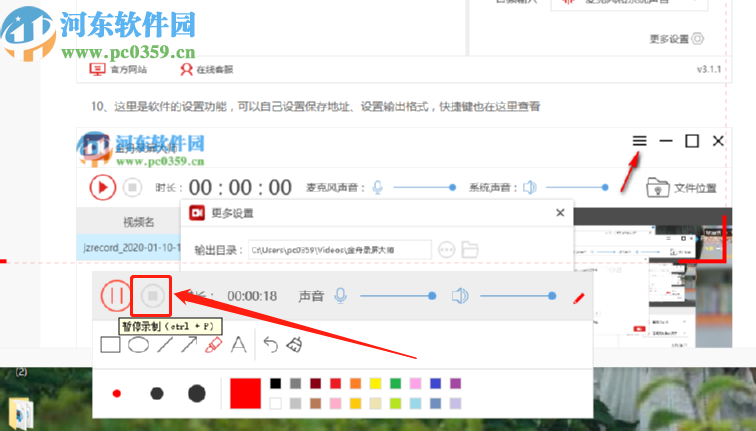This screenshot has height=431, width=756.
Task: Pick the lavender color swatch
Action: [455, 403]
